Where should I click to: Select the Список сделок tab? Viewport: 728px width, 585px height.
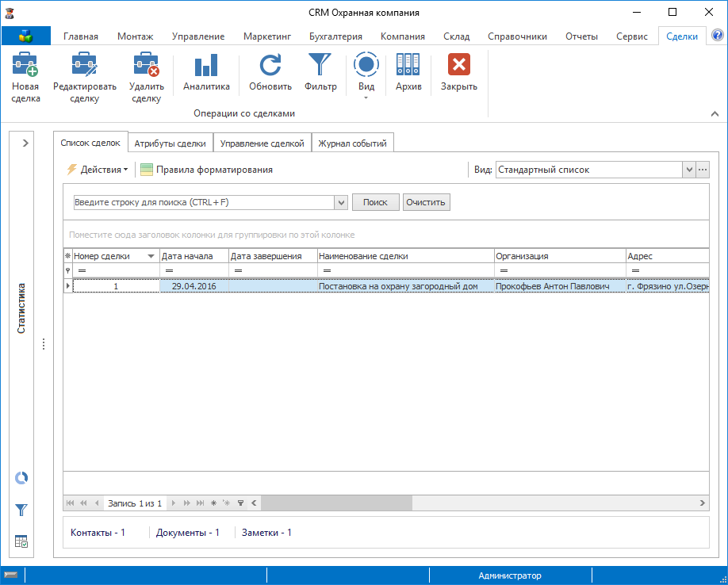click(90, 143)
